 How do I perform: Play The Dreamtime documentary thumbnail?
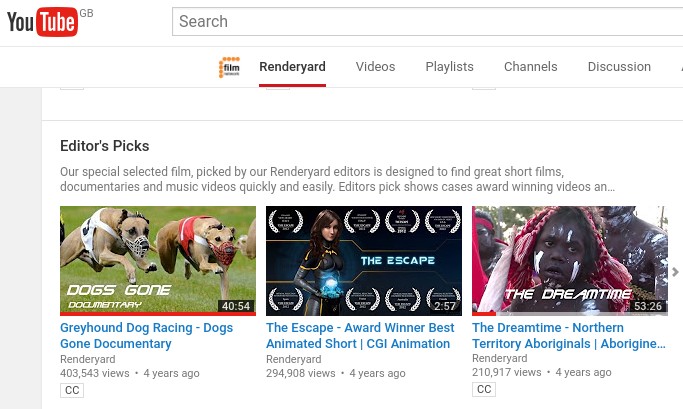coord(570,260)
